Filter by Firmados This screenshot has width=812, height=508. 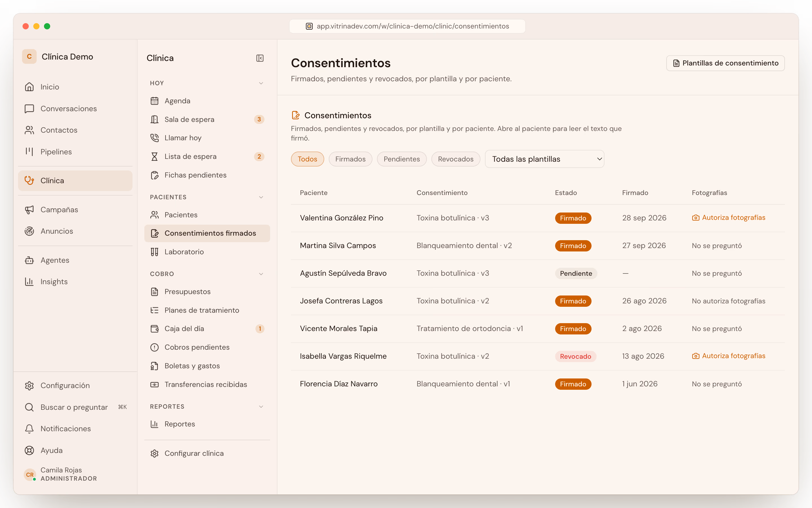350,159
